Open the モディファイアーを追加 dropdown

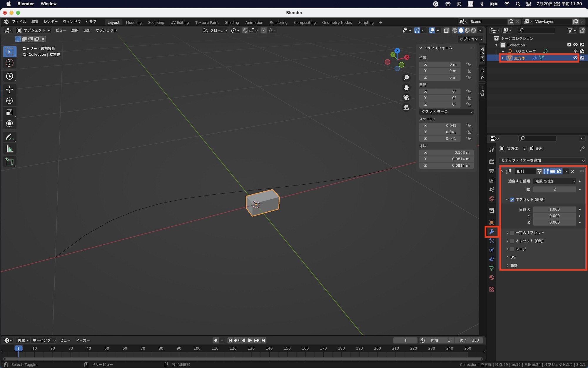point(542,160)
